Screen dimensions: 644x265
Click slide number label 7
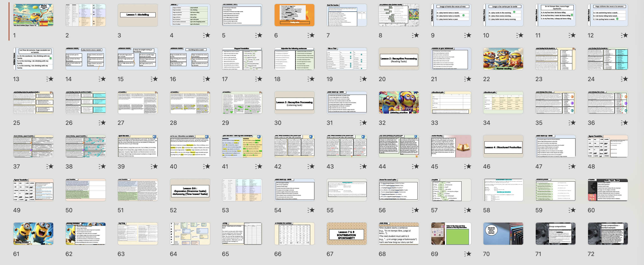(x=328, y=35)
